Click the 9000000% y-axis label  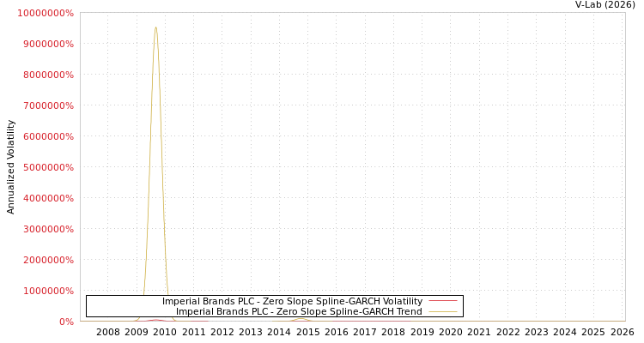point(48,44)
